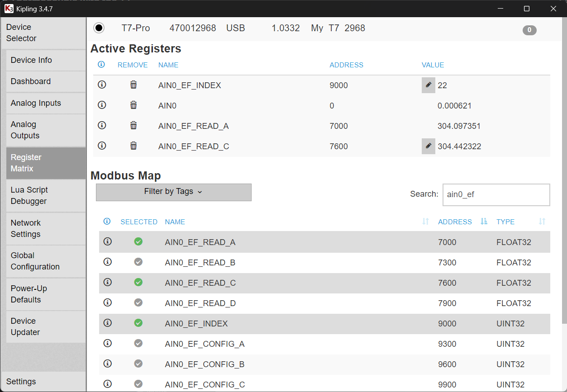The height and width of the screenshot is (392, 567).
Task: Open Device Selector tab
Action: (x=43, y=33)
